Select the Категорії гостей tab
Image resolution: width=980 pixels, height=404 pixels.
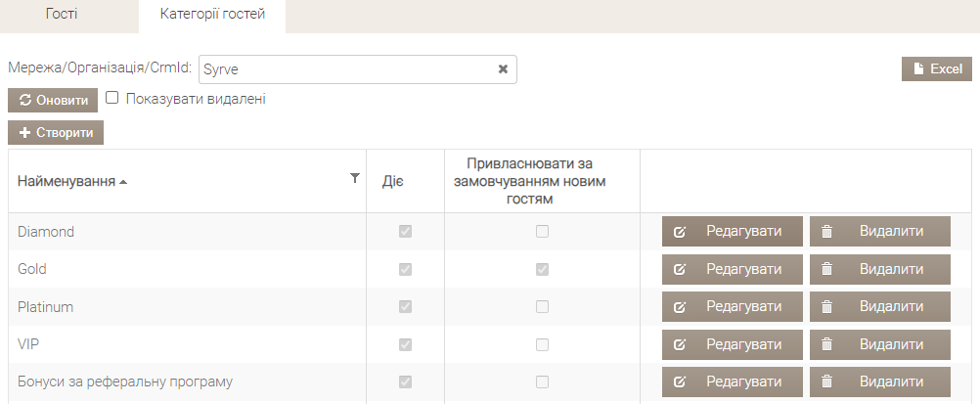tap(212, 14)
